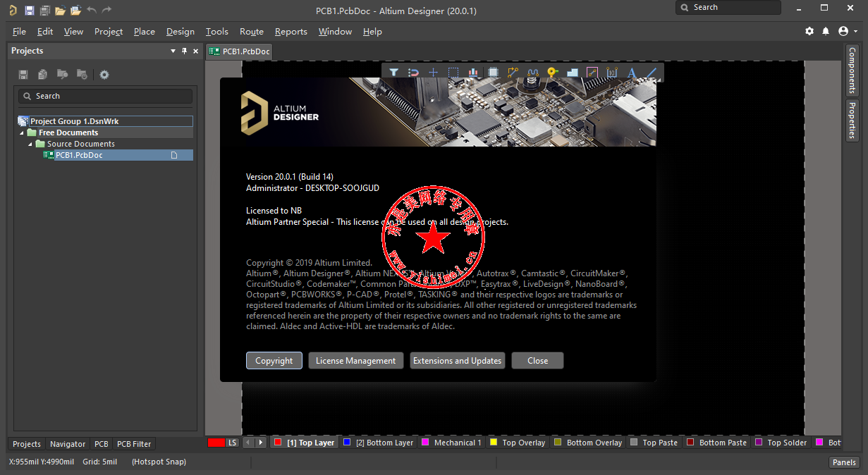Click the Save icon in the title bar

click(x=29, y=10)
